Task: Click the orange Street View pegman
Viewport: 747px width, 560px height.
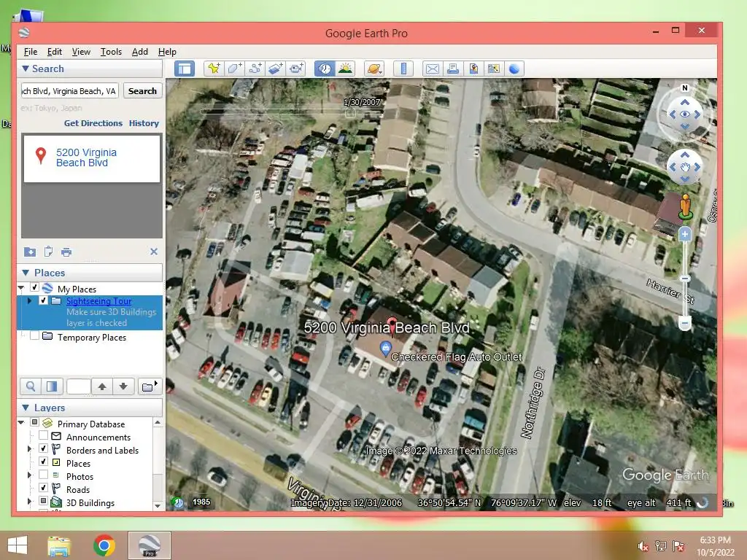Action: tap(686, 206)
